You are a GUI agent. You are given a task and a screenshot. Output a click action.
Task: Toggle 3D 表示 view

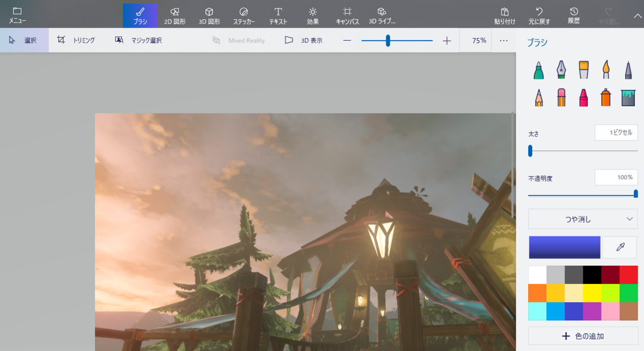[x=304, y=40]
